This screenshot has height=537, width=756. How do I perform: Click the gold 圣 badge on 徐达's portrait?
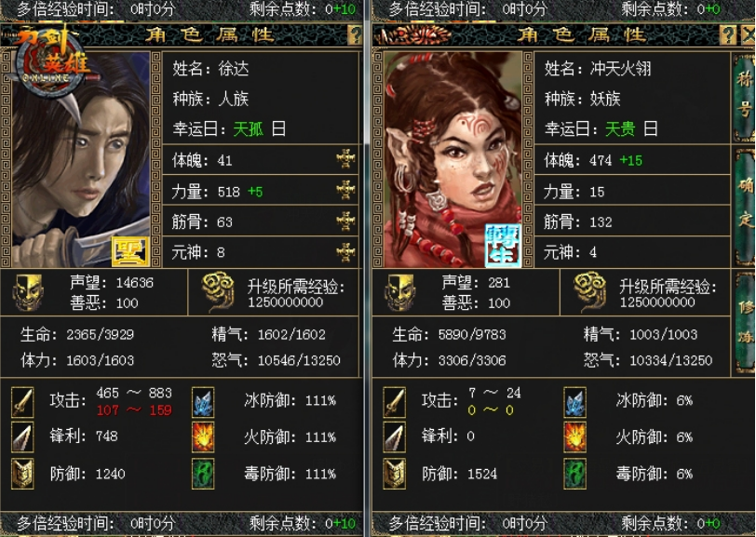[x=130, y=251]
